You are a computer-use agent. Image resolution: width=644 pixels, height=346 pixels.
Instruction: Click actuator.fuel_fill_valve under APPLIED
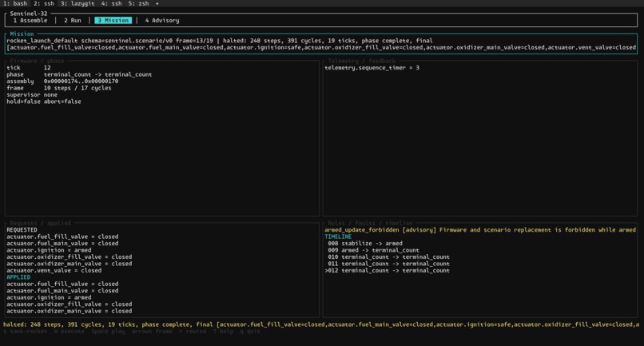[62, 284]
